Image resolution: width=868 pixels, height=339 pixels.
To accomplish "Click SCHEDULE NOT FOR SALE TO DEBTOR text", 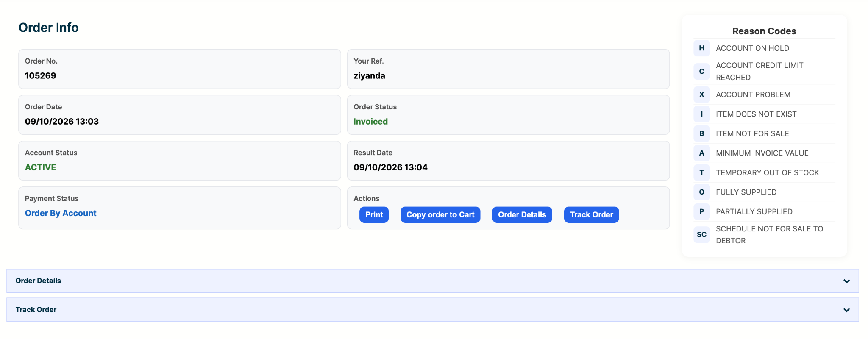I will (x=769, y=234).
